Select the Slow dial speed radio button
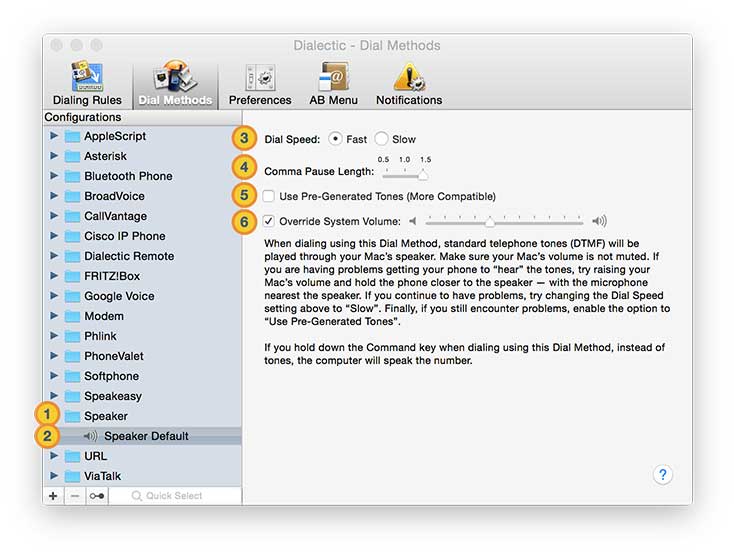Viewport: 734px width, 555px height. (382, 139)
